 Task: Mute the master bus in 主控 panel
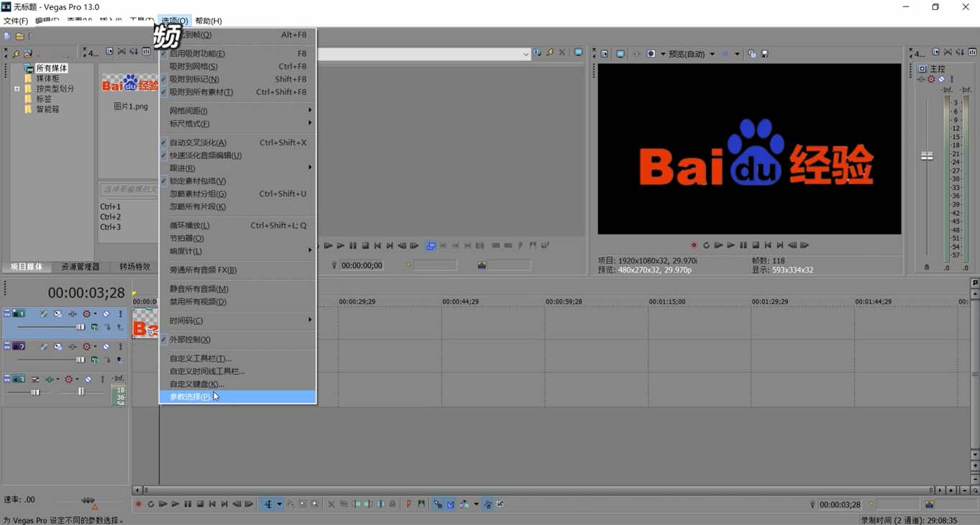click(941, 79)
